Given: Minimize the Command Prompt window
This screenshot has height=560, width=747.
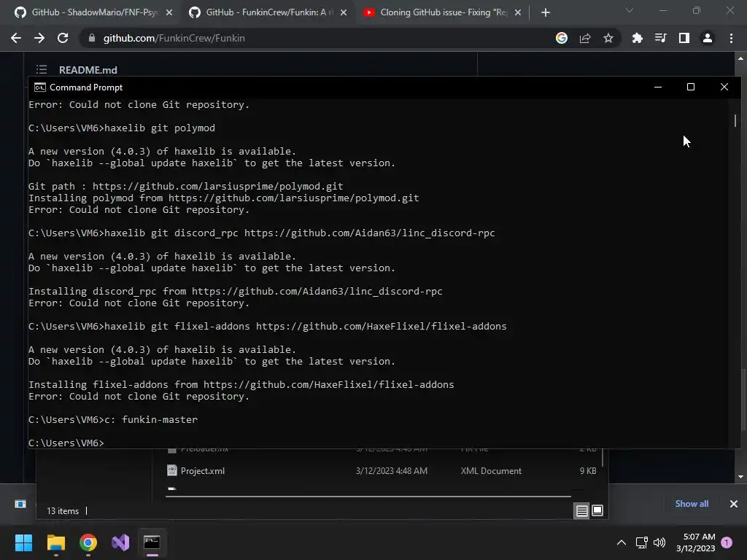Looking at the screenshot, I should click(x=658, y=87).
